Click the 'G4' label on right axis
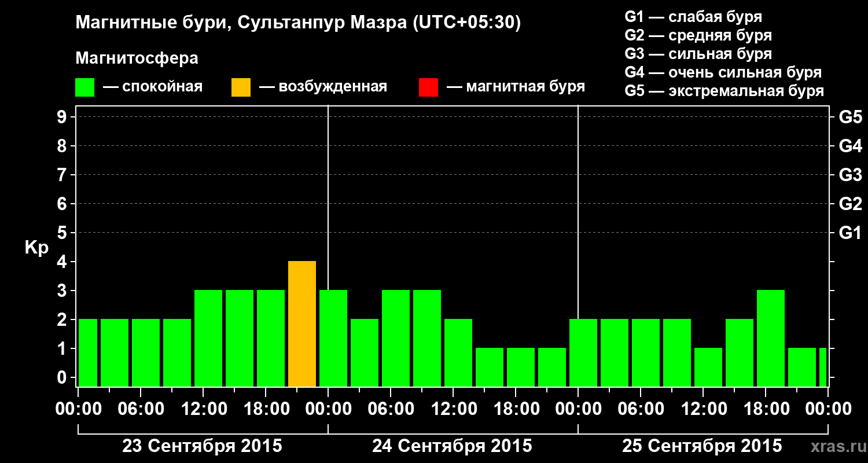The height and width of the screenshot is (463, 868). click(851, 146)
